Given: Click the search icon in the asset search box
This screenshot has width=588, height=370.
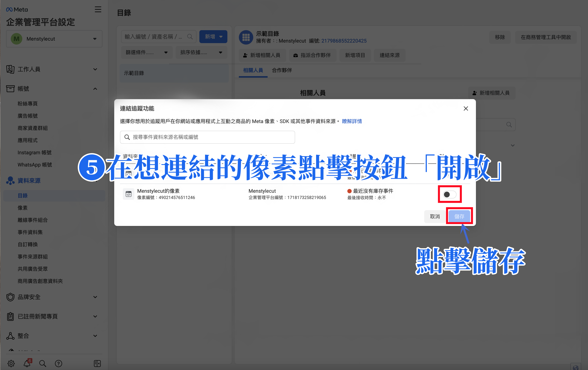Looking at the screenshot, I should [x=190, y=36].
